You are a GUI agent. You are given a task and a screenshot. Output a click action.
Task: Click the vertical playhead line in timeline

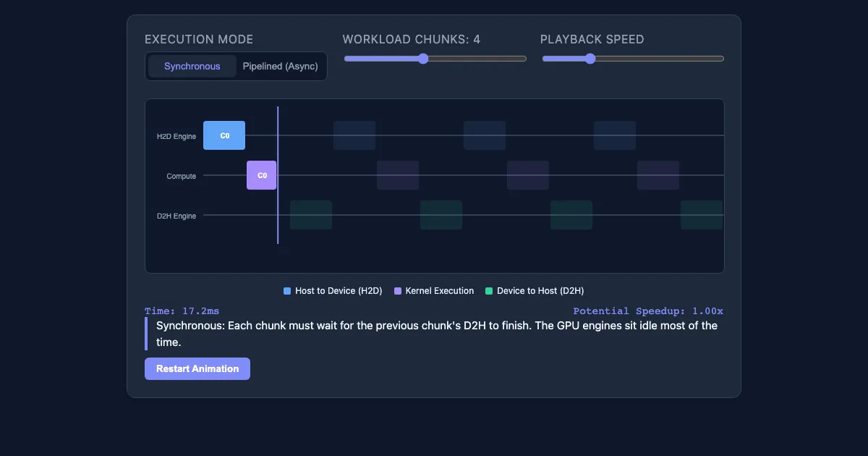pos(278,175)
